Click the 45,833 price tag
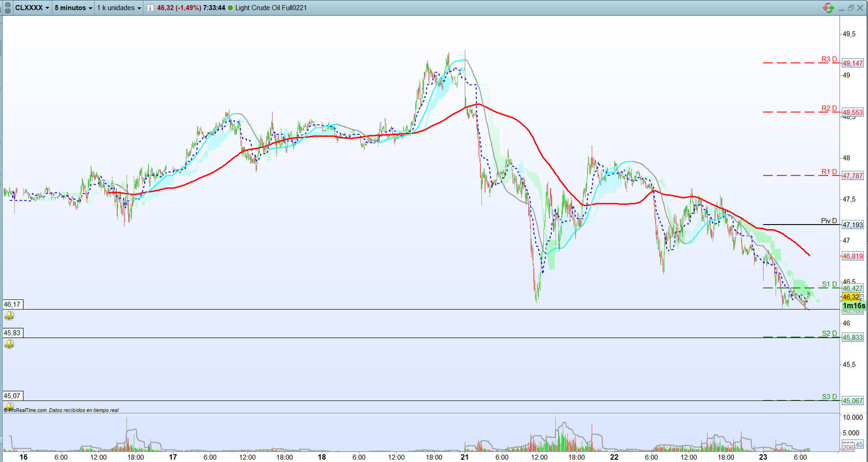 (853, 338)
